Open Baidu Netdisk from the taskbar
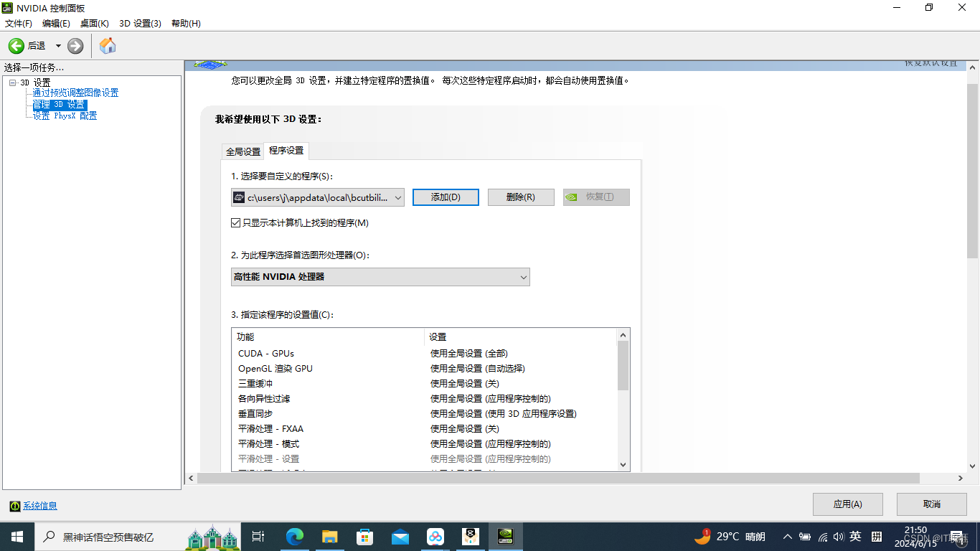Screen dimensions: 980x551 (x=435, y=537)
